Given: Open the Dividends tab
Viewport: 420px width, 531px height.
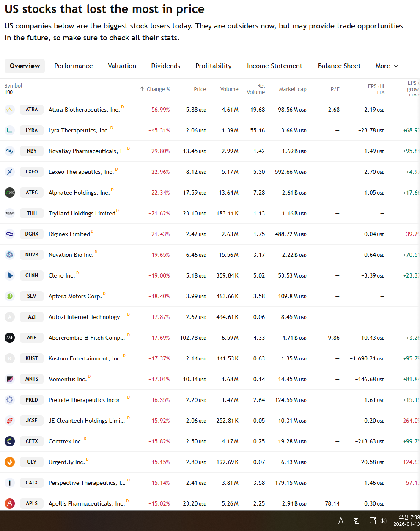Looking at the screenshot, I should (x=166, y=66).
